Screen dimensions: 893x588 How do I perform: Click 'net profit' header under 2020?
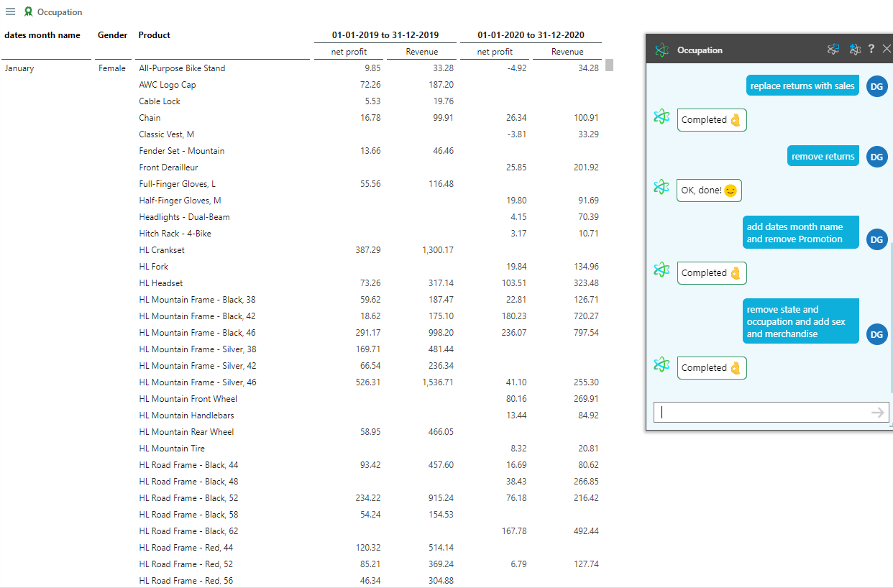coord(495,52)
